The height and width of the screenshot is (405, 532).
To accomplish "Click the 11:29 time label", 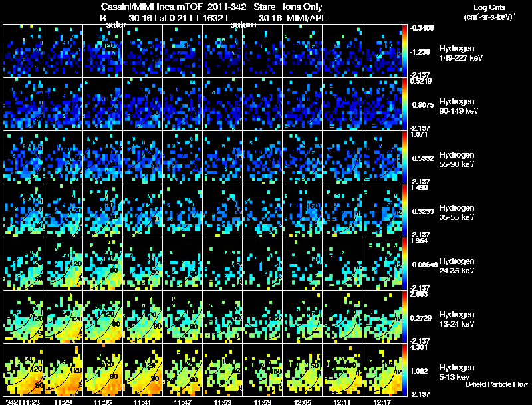I will [x=63, y=402].
